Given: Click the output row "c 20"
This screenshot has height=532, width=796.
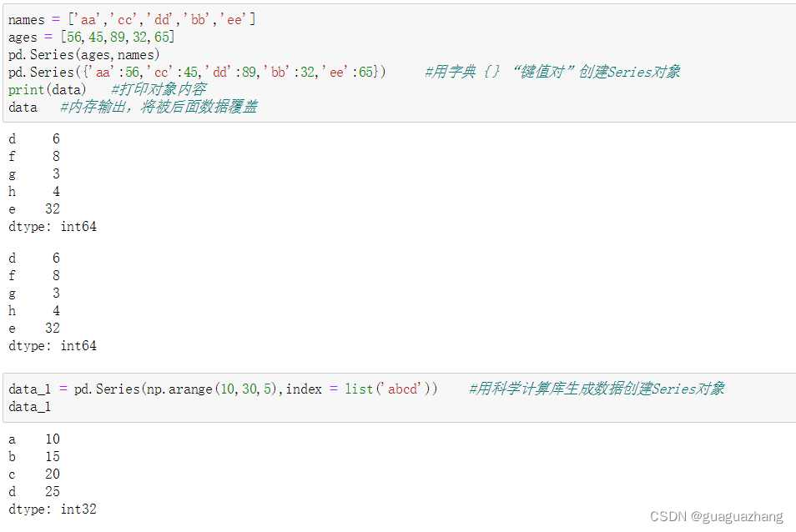Looking at the screenshot, I should [34, 474].
